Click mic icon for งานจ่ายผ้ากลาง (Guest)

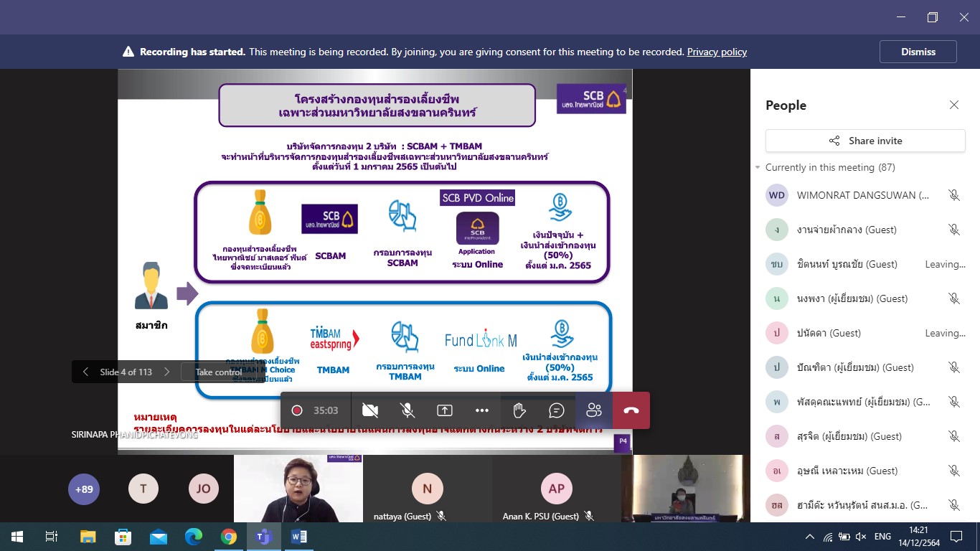pyautogui.click(x=954, y=230)
